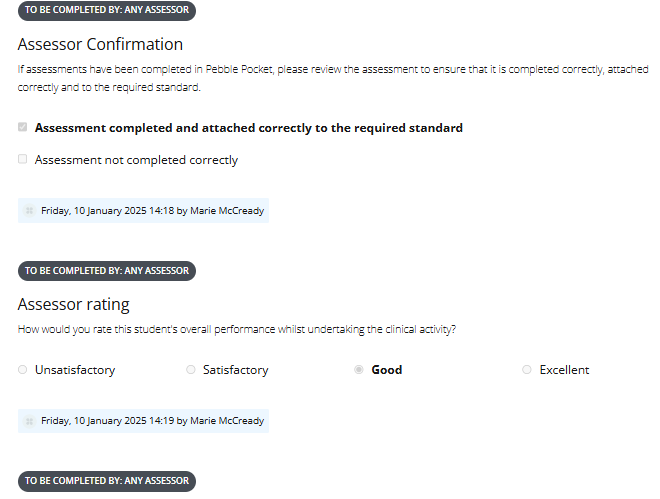Choose the Satisfactory rating radio button

[191, 369]
